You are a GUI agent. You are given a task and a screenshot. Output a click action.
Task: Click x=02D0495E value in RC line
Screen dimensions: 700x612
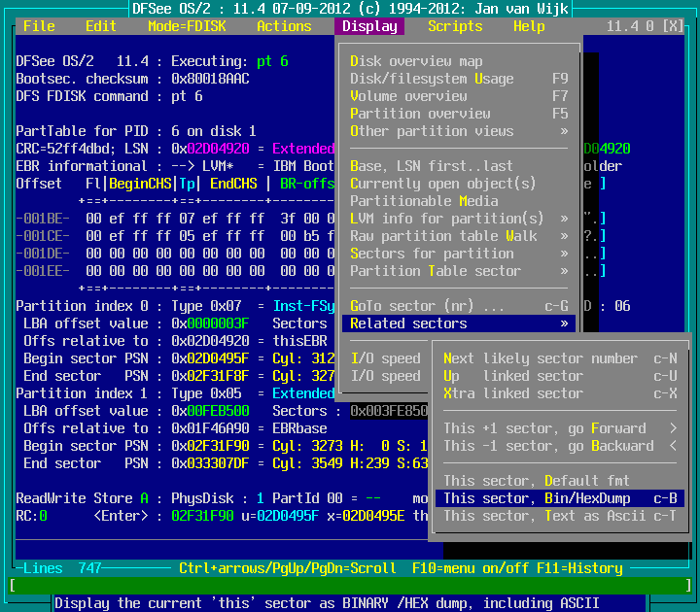tap(366, 516)
